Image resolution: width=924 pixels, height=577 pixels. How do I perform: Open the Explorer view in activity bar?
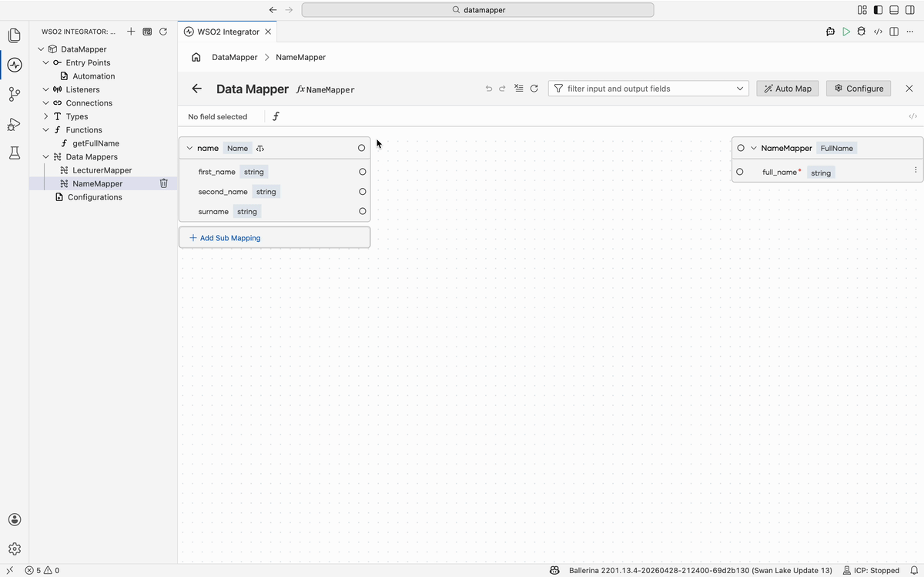click(14, 35)
